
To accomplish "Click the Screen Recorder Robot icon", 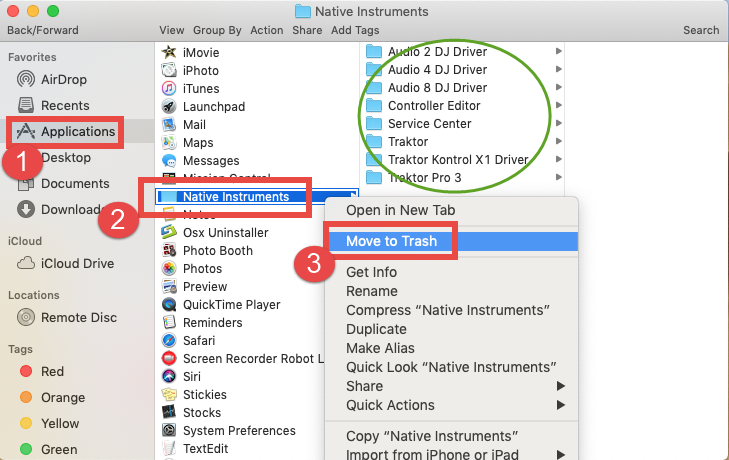I will (x=169, y=359).
